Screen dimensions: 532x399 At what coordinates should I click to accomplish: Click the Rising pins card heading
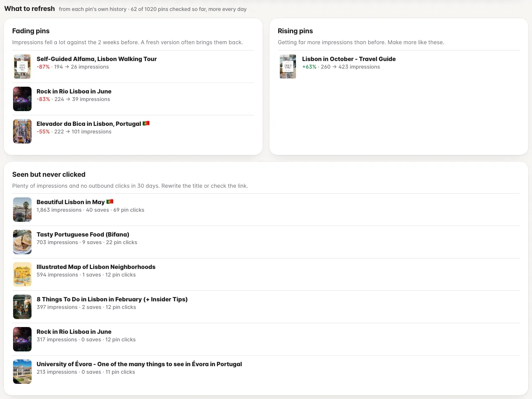click(295, 31)
